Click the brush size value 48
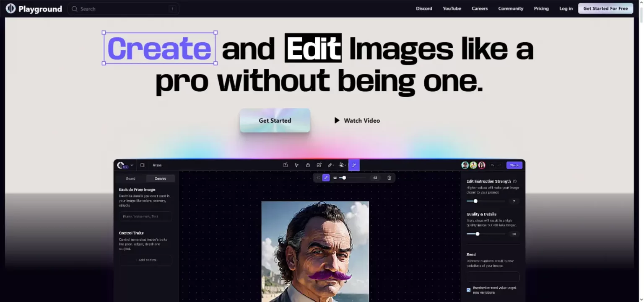644x302 pixels. point(375,178)
